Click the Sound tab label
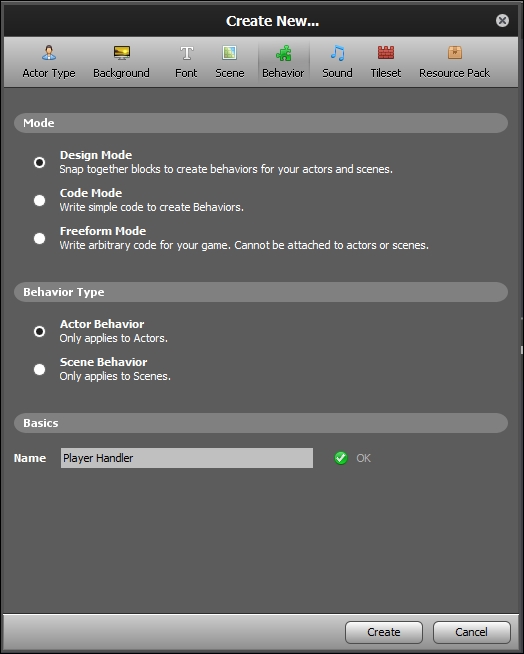Viewport: 524px width, 654px height. tap(337, 73)
